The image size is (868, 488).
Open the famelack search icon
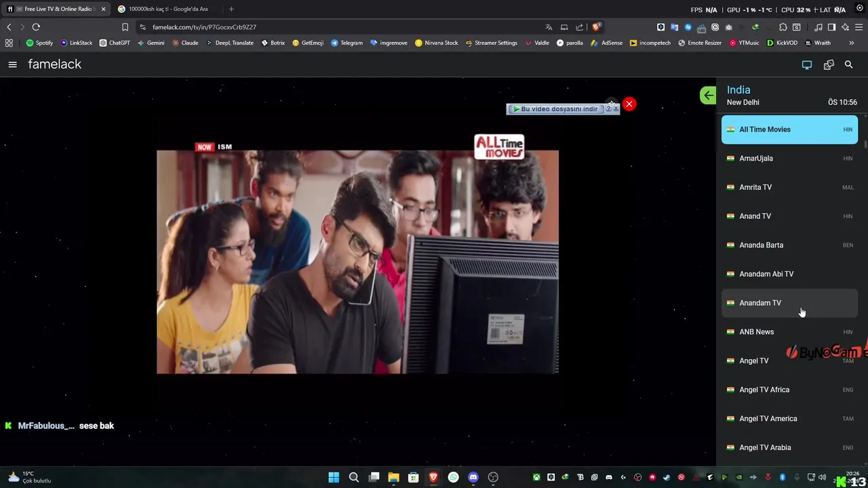click(x=849, y=64)
